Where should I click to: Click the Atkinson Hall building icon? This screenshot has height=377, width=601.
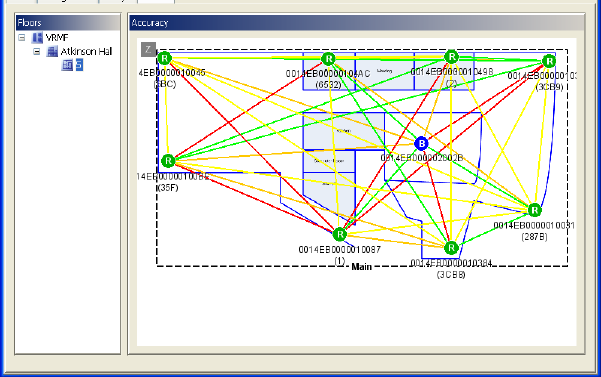click(x=52, y=51)
